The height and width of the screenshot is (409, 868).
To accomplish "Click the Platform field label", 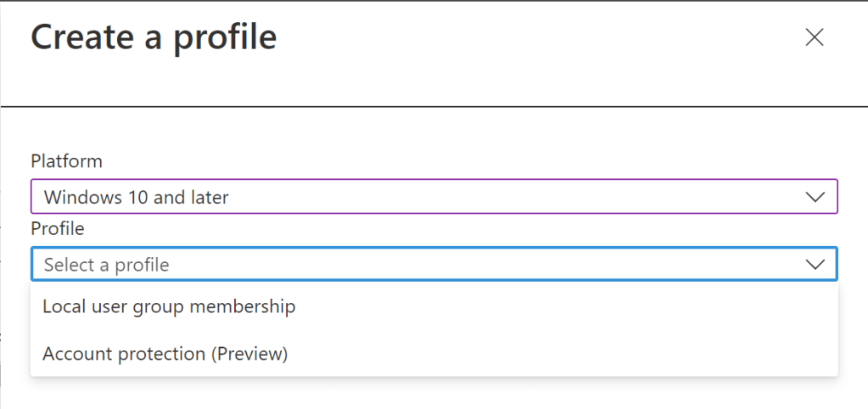I will point(66,161).
